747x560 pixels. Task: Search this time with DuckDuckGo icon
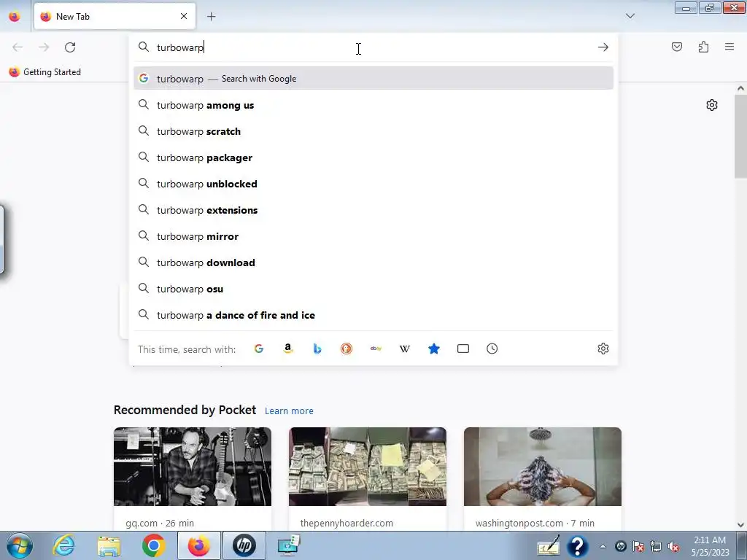click(x=347, y=349)
